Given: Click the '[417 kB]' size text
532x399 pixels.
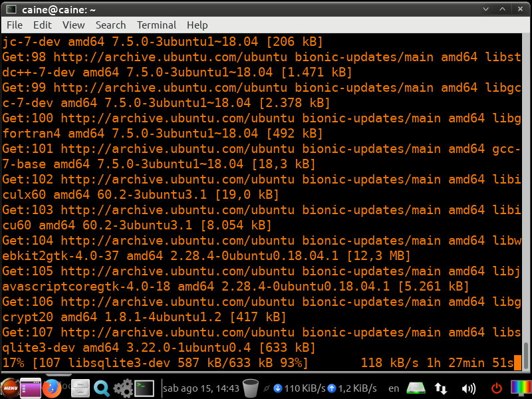Looking at the screenshot, I should [258, 317].
